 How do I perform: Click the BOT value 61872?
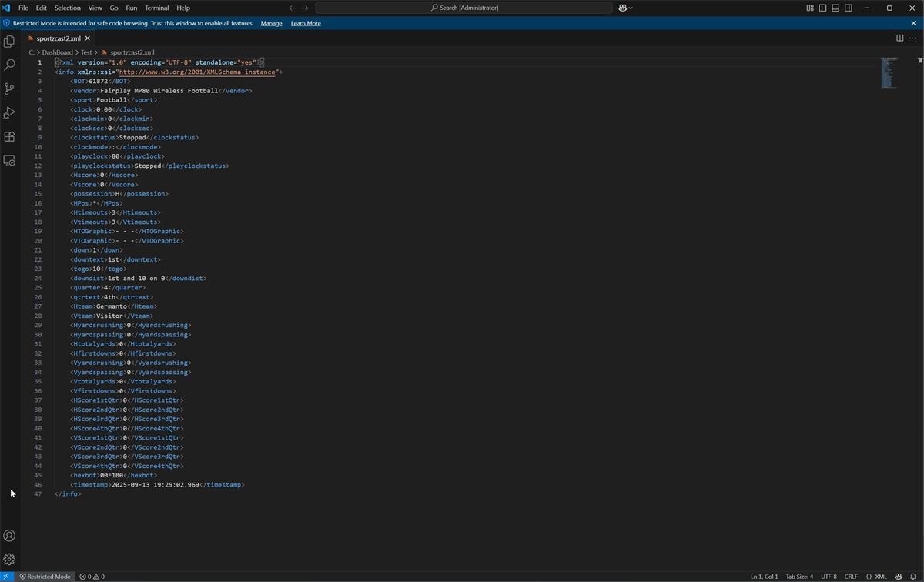pos(98,81)
